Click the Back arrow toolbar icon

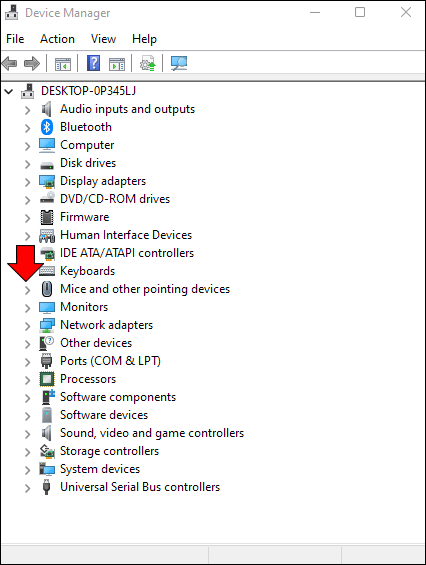(x=10, y=63)
